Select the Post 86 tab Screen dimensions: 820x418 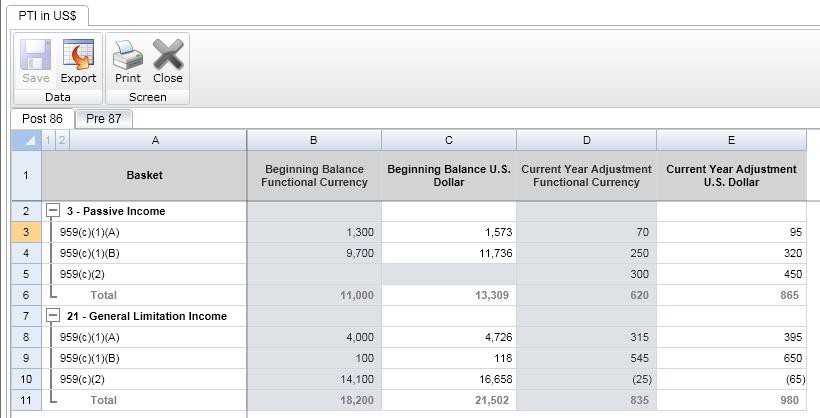[x=42, y=118]
